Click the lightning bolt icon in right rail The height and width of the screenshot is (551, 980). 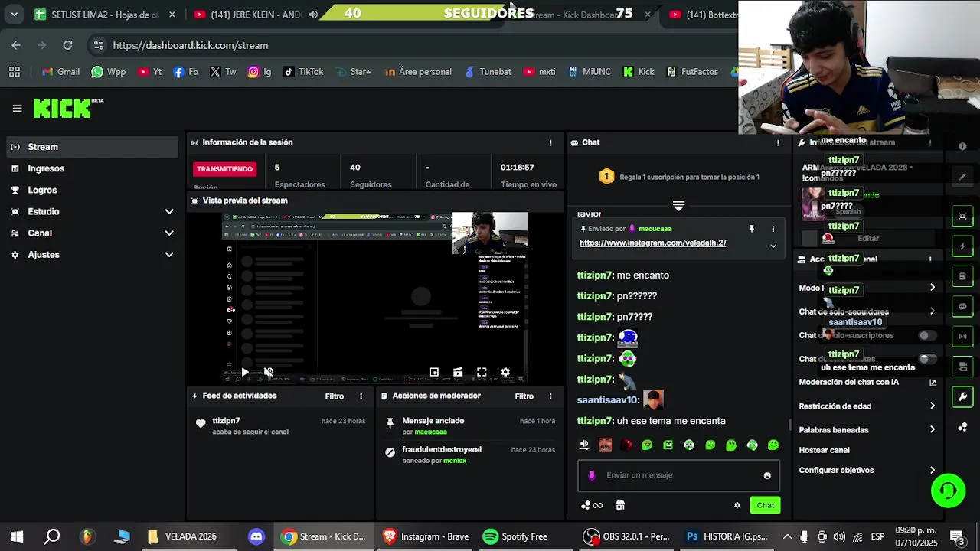tap(962, 246)
